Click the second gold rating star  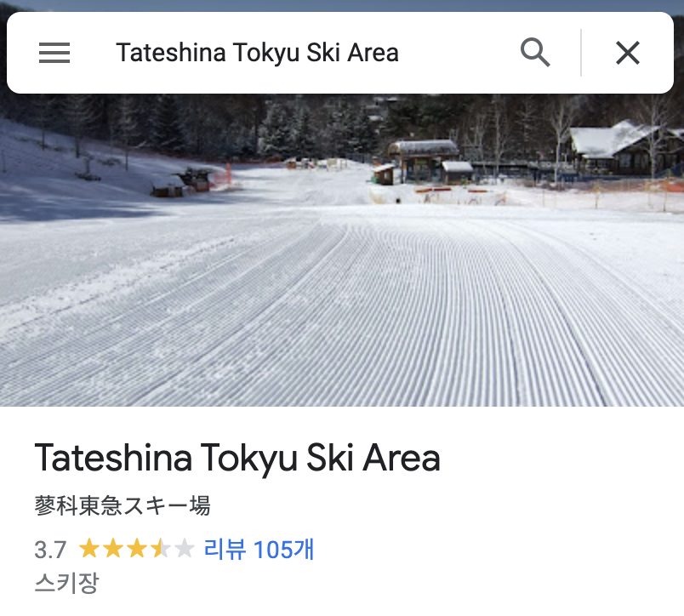[x=113, y=549]
